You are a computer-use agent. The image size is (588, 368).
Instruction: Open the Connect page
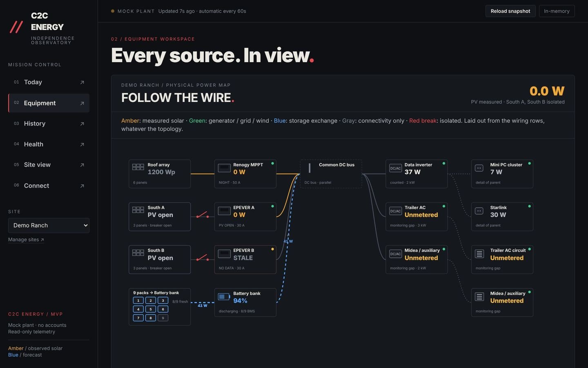click(x=49, y=186)
